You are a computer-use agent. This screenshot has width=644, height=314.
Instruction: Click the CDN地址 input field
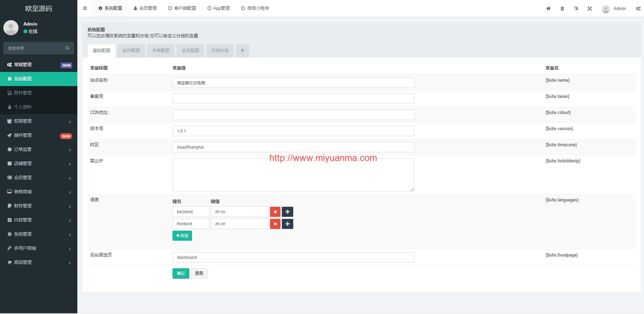point(293,115)
